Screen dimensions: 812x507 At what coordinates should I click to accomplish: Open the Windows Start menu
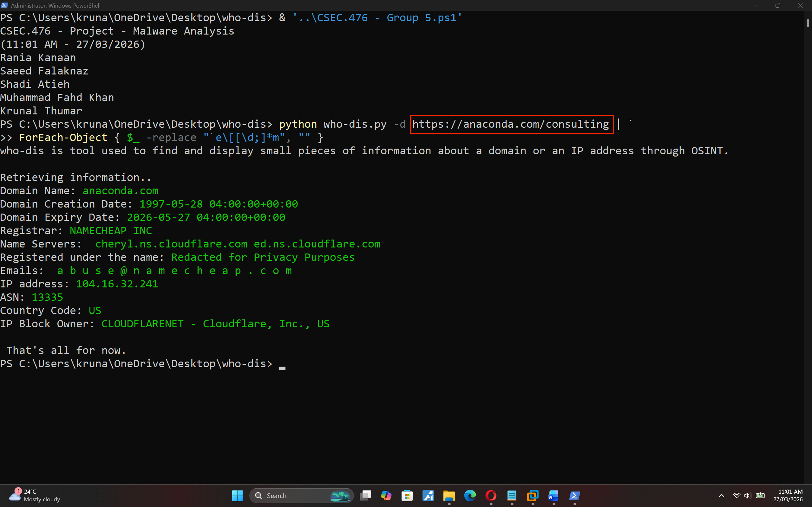click(238, 495)
